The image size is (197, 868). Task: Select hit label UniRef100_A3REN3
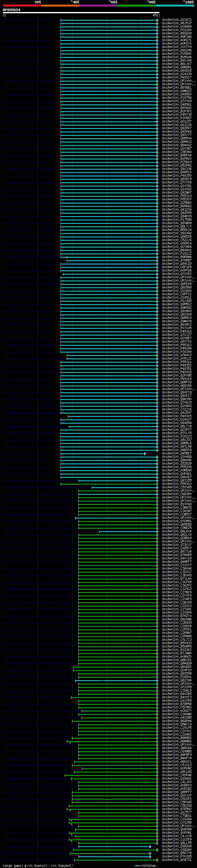point(177,470)
